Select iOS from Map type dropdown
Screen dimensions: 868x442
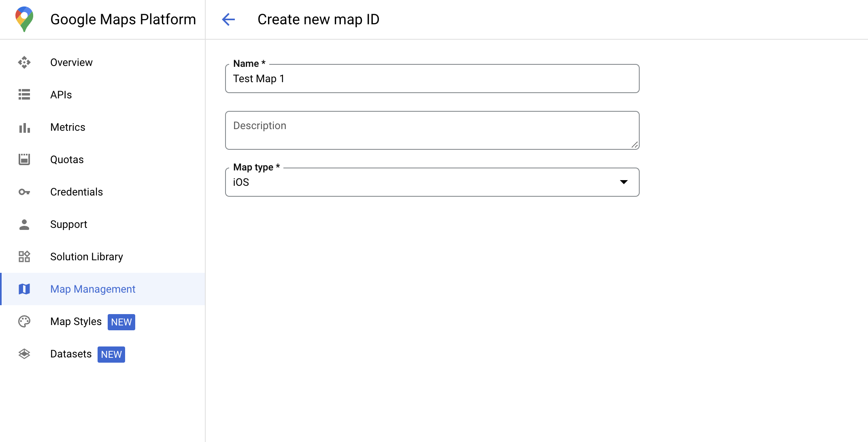point(432,181)
